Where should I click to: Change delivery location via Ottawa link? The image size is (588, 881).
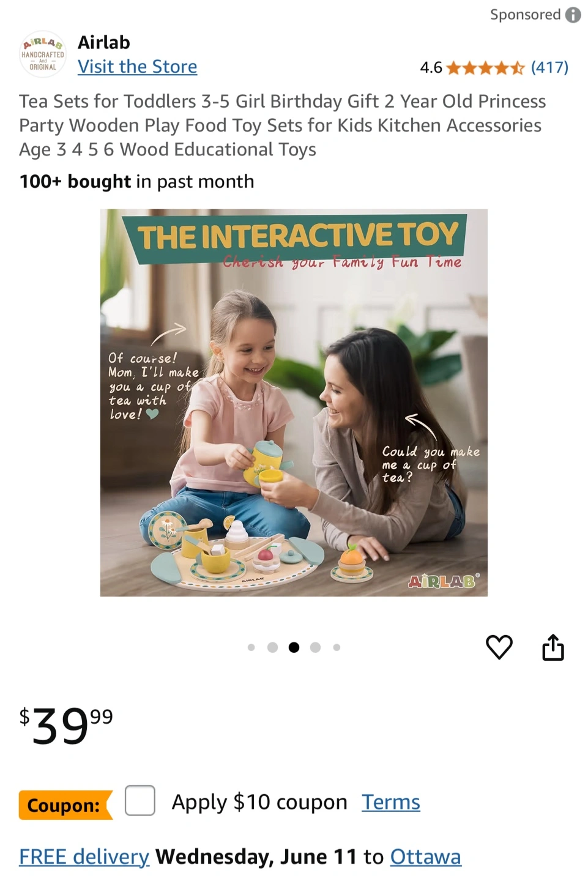point(425,857)
